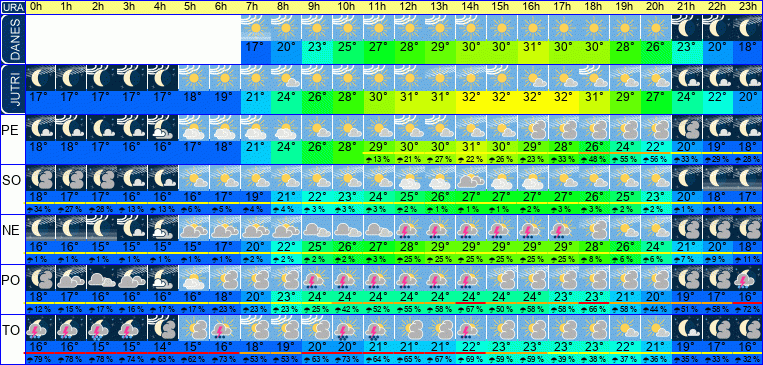The width and height of the screenshot is (763, 365).
Task: Click the PE 5h cloudy sunrise icon
Action: (194, 128)
